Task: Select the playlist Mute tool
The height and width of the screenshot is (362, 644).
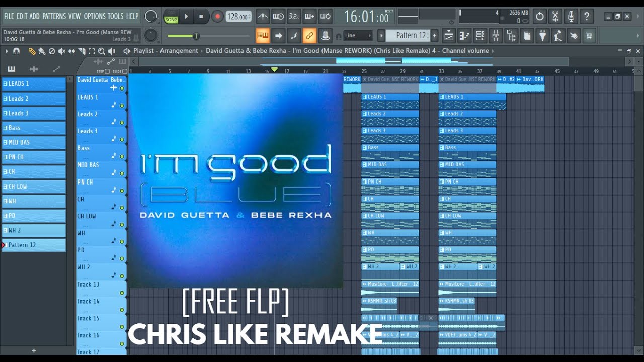Action: pos(61,51)
